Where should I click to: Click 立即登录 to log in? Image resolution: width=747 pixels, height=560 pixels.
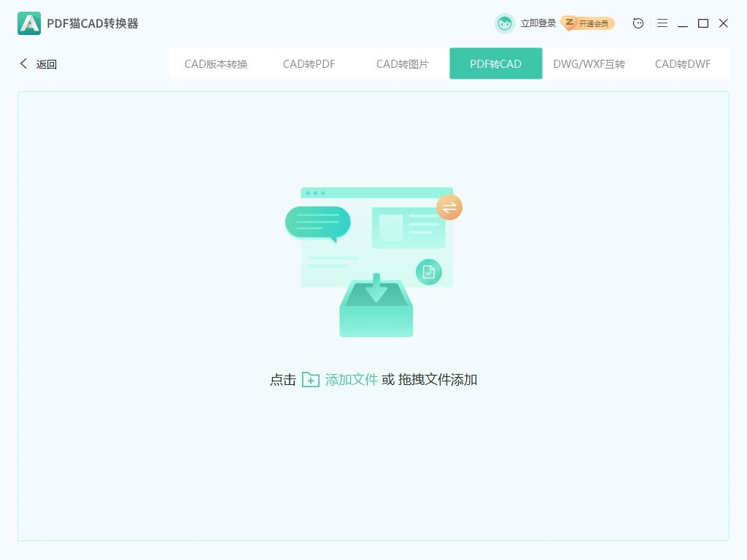[x=538, y=23]
